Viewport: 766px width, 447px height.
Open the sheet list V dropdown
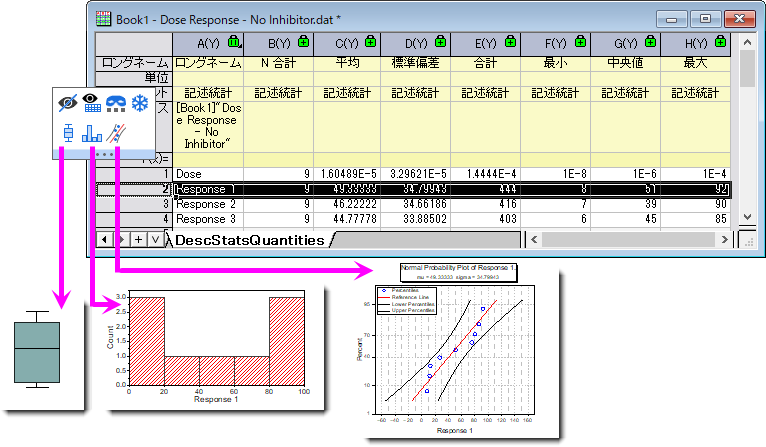point(155,239)
